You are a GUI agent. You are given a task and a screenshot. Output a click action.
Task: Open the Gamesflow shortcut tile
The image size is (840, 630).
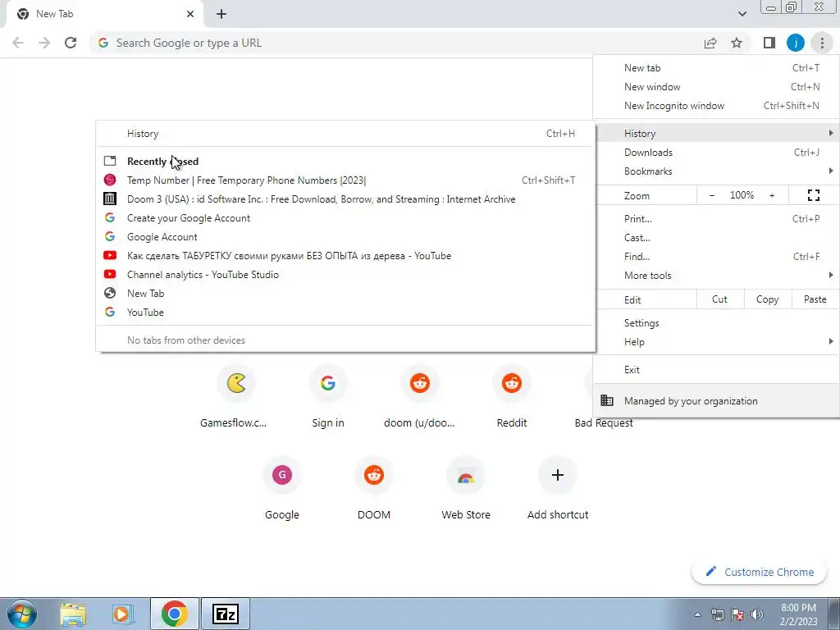point(236,395)
